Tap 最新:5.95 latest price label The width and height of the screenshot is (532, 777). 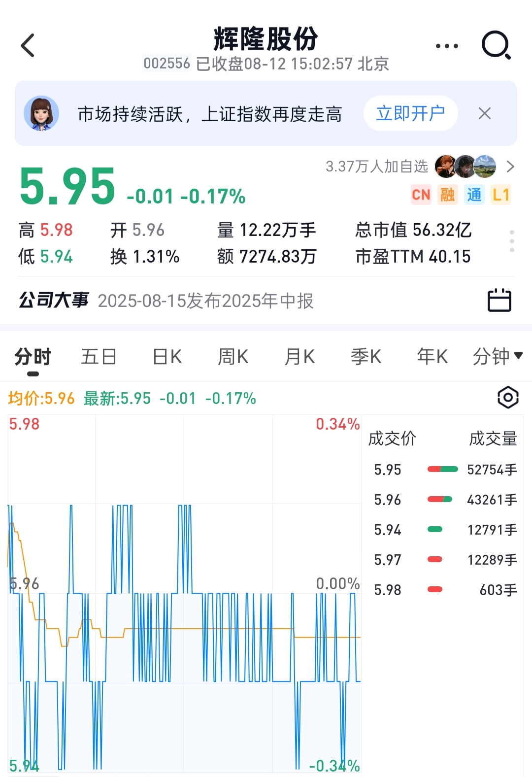pos(117,398)
